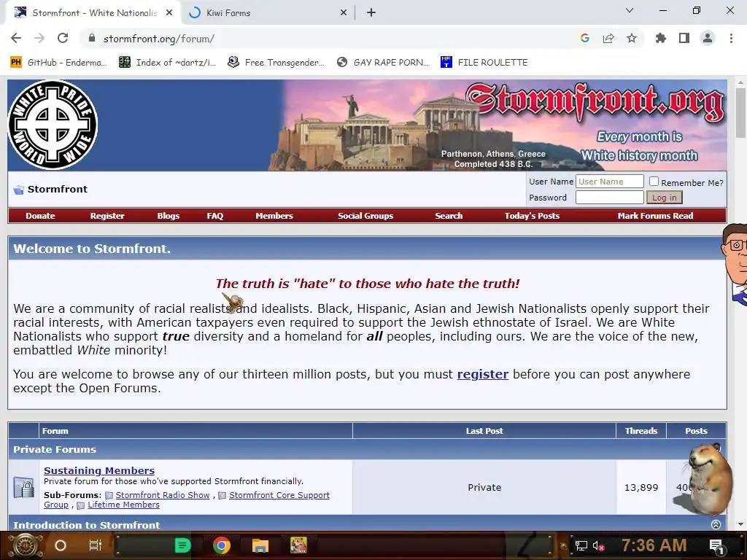Viewport: 747px width, 560px height.
Task: Open Today's Posts in the navbar
Action: [532, 216]
